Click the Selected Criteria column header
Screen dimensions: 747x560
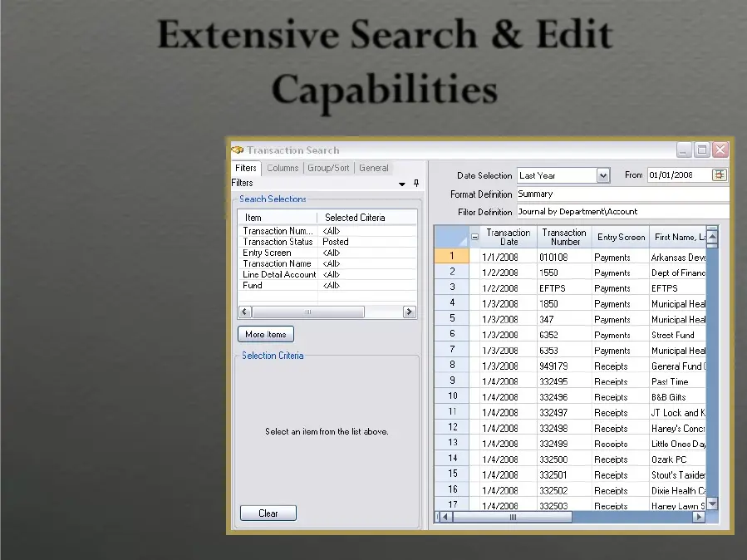tap(367, 218)
